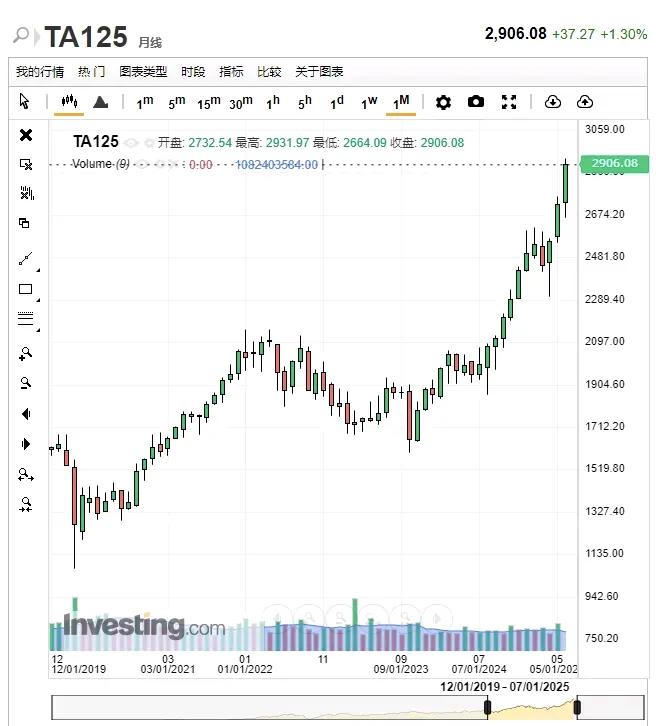Set timeframe to 5m
The width and height of the screenshot is (656, 726).
pyautogui.click(x=176, y=102)
